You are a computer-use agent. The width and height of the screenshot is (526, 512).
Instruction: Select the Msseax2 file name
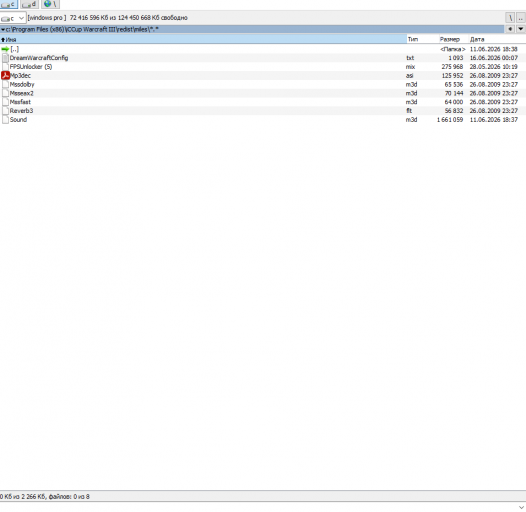point(21,93)
